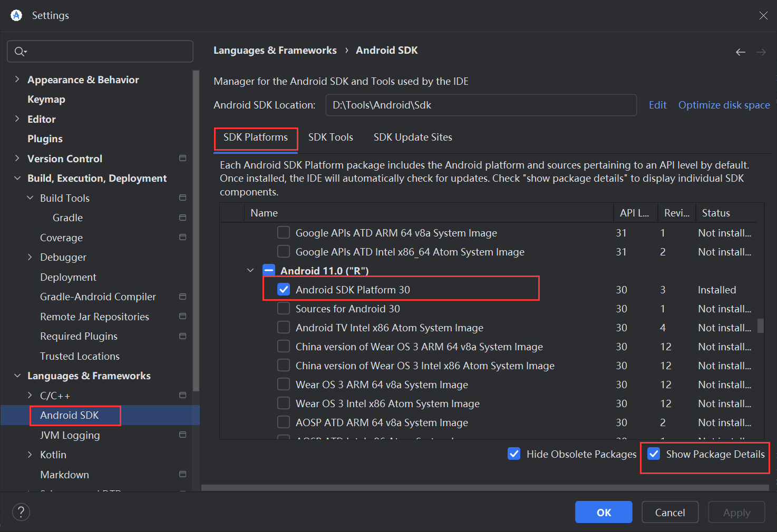Check Google APIs ATD Intel x86_64 Atom image
777x532 pixels.
pos(284,251)
